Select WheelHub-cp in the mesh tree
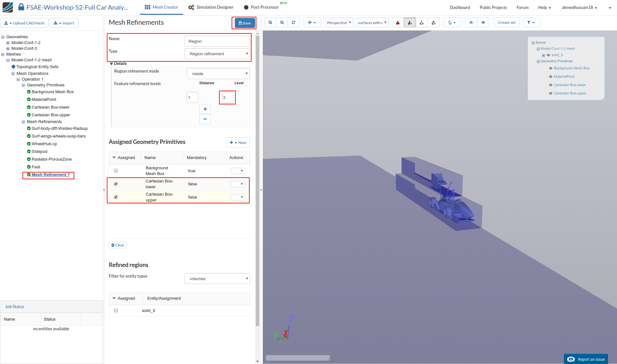 (44, 144)
